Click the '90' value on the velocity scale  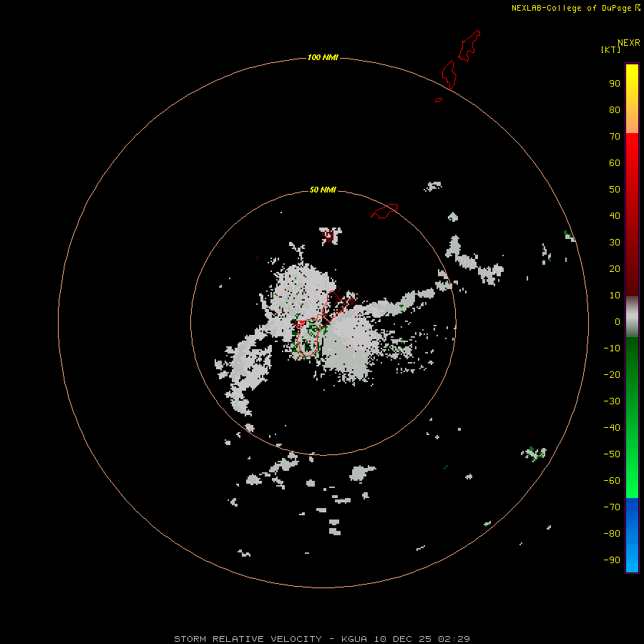615,84
